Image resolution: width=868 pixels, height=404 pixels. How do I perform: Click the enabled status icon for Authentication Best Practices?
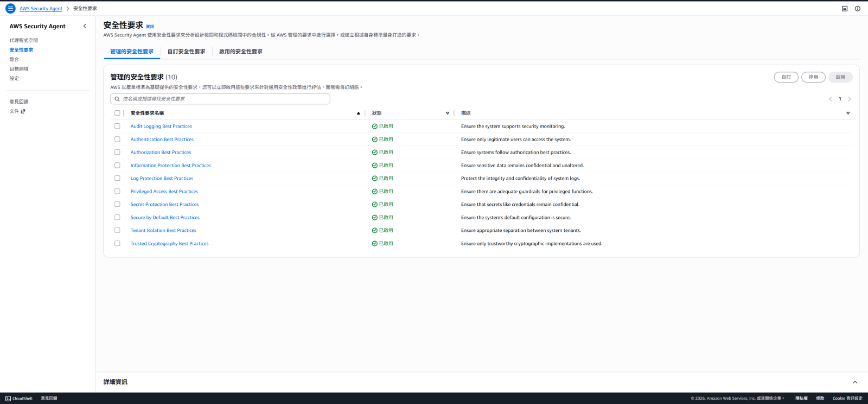[x=375, y=140]
